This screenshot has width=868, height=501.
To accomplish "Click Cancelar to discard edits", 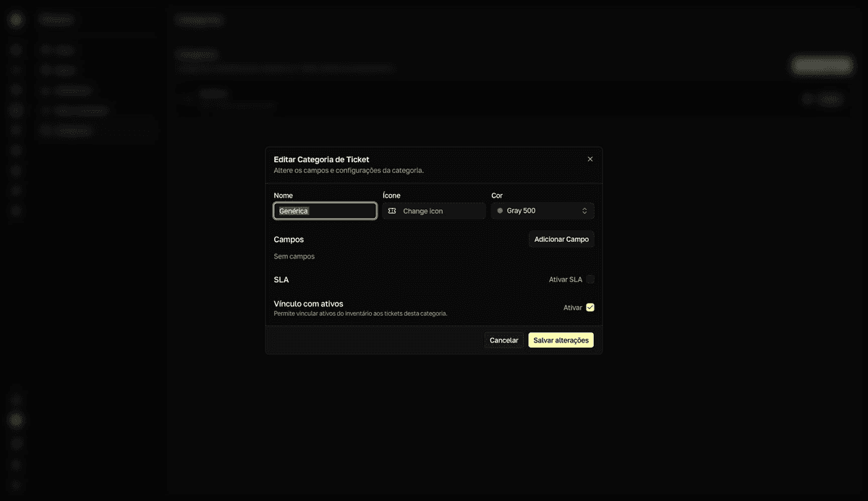I will tap(504, 340).
